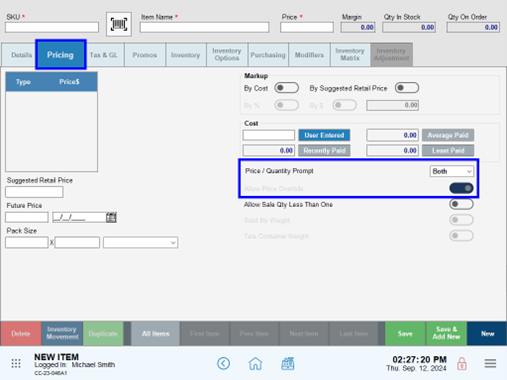
Task: Go to First Item
Action: 205,334
